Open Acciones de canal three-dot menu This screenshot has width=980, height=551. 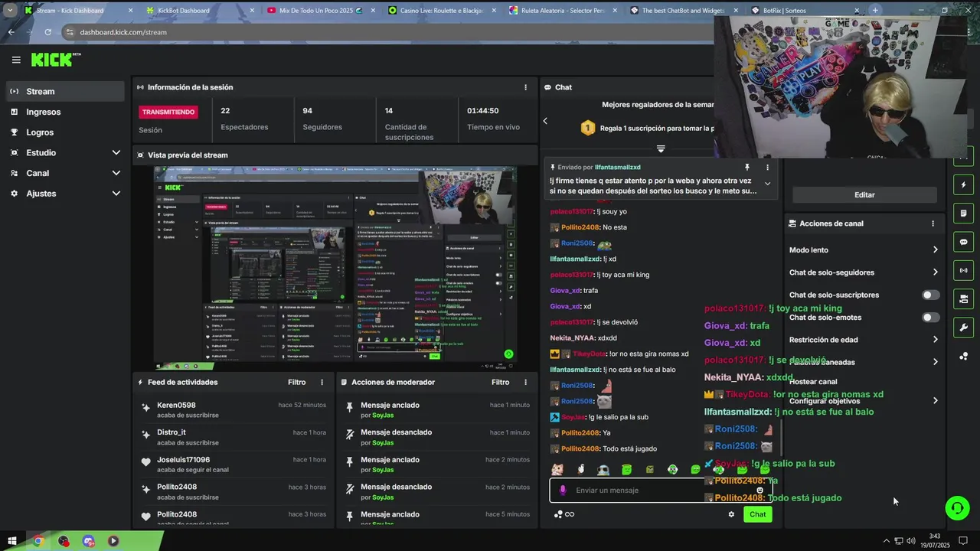933,223
